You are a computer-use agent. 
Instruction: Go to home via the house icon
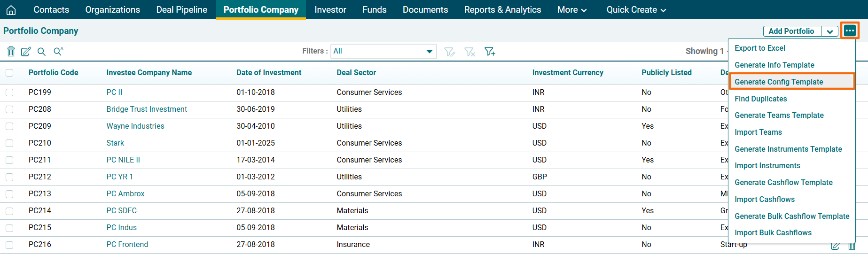11,10
